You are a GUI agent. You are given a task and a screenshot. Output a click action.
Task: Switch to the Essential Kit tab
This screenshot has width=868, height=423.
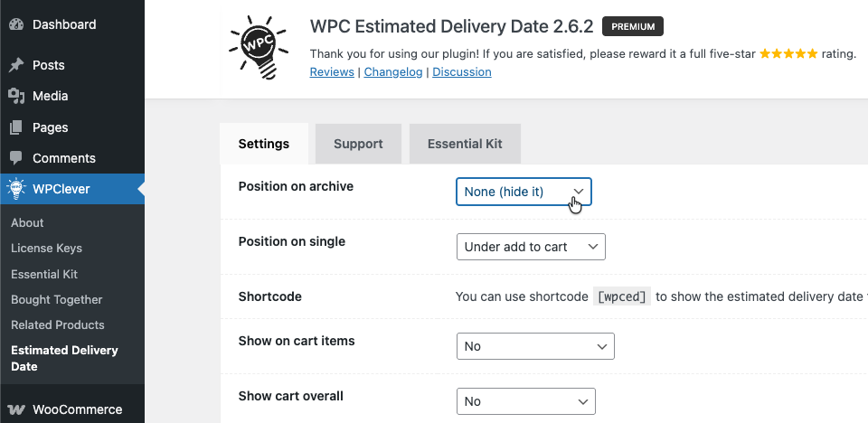tap(465, 144)
